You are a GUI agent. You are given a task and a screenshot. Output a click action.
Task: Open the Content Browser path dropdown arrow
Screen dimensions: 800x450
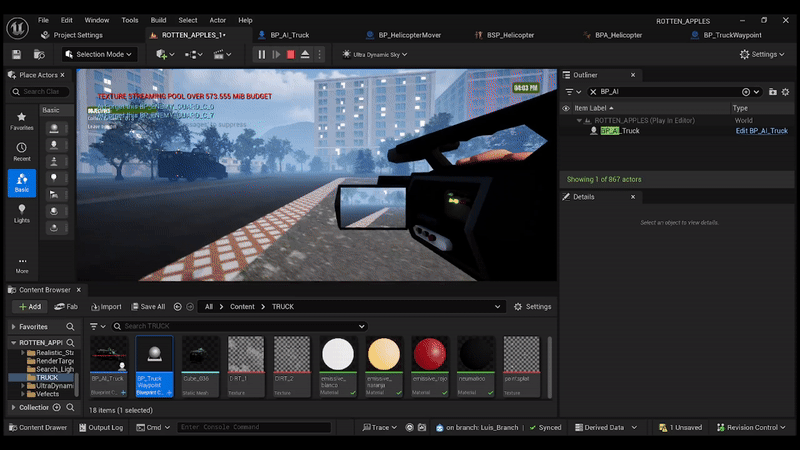pos(497,307)
